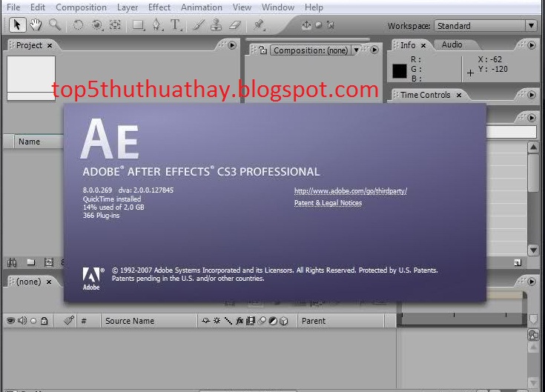Toggle the audio speaker column switch
The image size is (545, 392).
[x=22, y=320]
